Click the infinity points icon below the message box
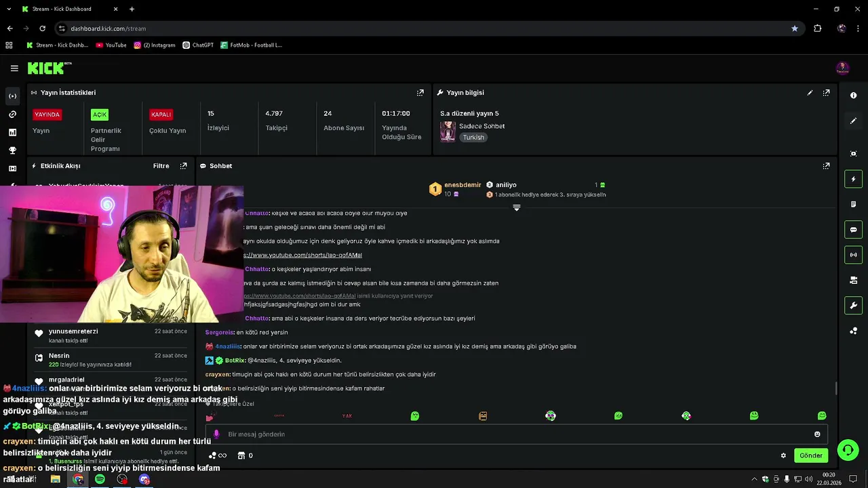 click(217, 455)
